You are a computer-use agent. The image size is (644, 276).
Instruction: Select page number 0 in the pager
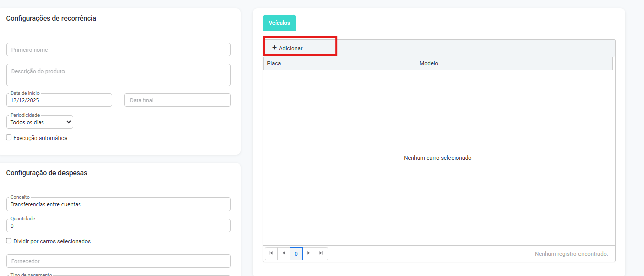coord(296,253)
